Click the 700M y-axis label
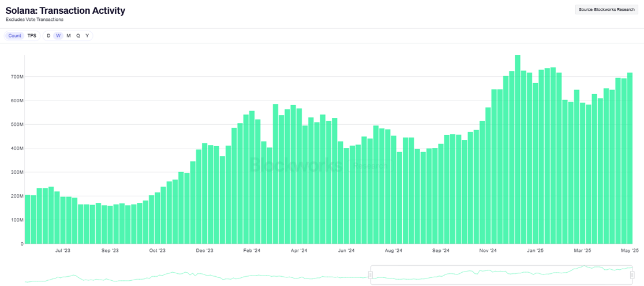This screenshot has height=286, width=644. tap(16, 76)
